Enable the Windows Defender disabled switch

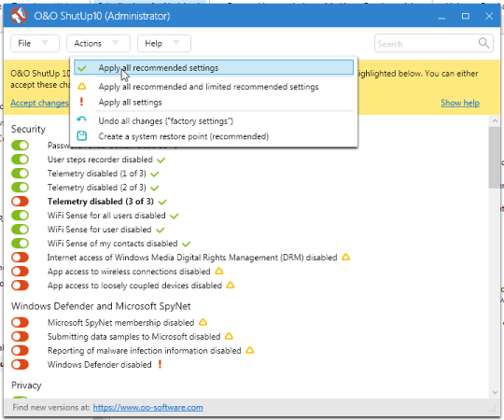click(20, 364)
